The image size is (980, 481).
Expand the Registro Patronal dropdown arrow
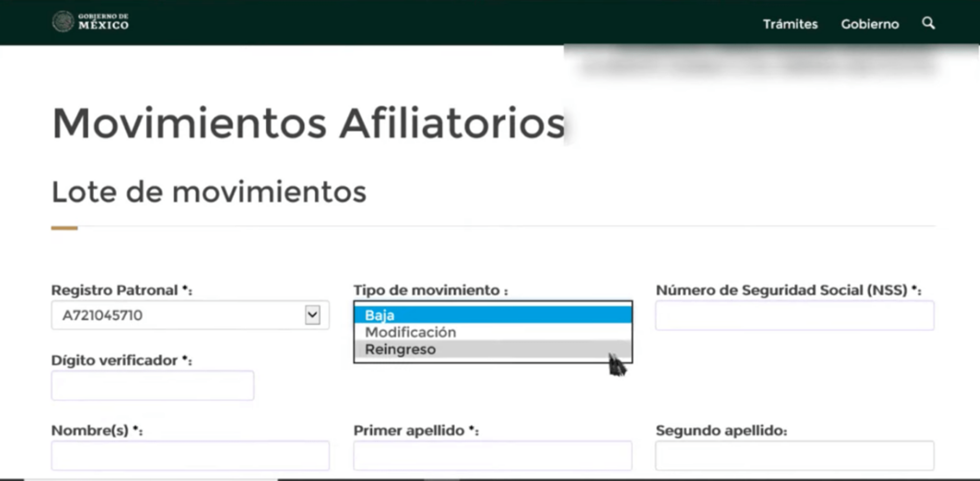tap(312, 315)
